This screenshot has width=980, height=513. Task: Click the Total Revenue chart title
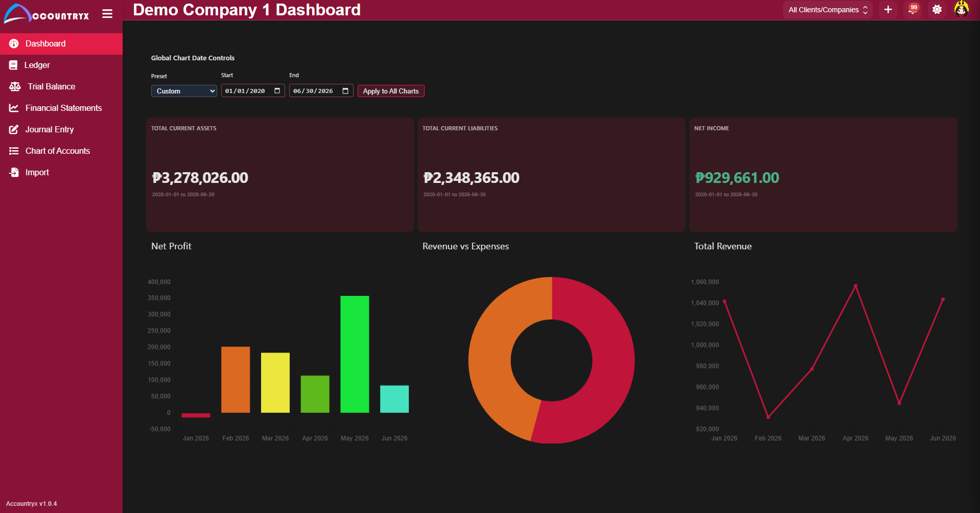tap(722, 246)
